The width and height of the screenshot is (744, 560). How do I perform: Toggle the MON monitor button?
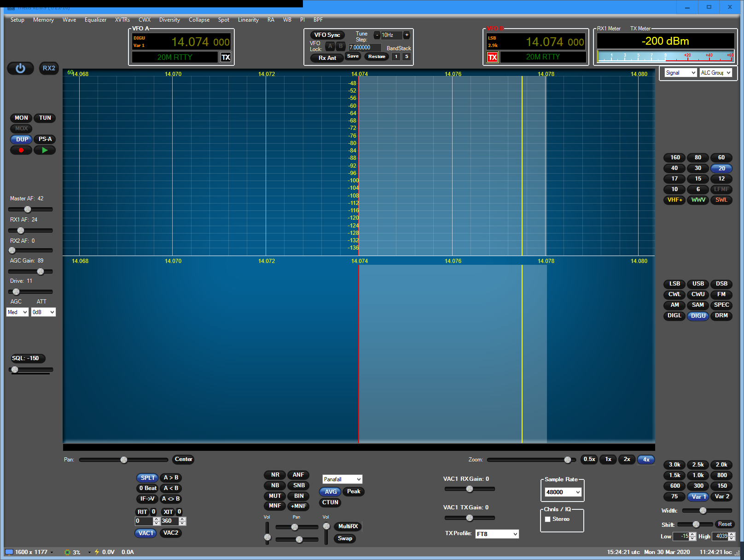point(21,118)
